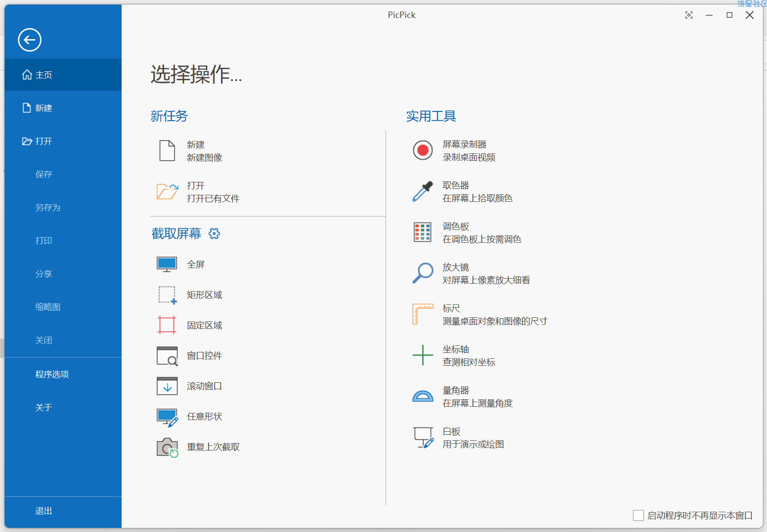Viewport: 767px width, 532px height.
Task: Click 在屏幕上拾取颜色 description text
Action: pos(478,198)
